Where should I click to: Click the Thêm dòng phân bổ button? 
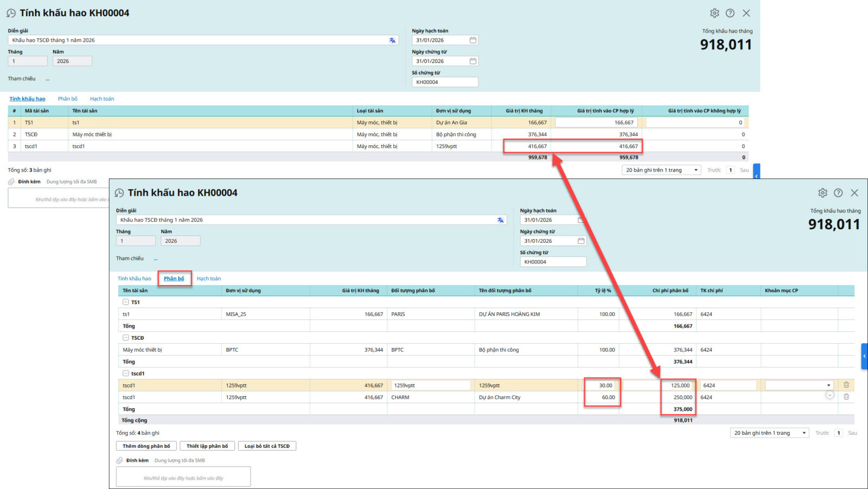point(146,446)
